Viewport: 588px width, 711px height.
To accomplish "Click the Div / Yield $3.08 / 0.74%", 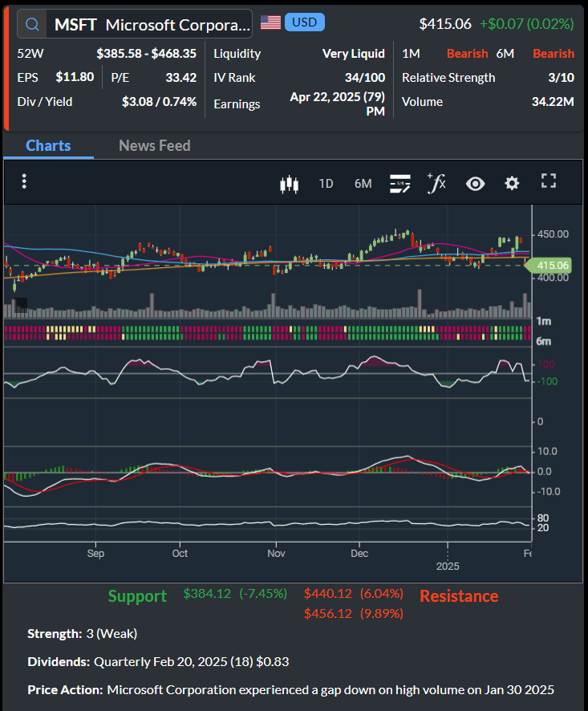I will (x=159, y=102).
